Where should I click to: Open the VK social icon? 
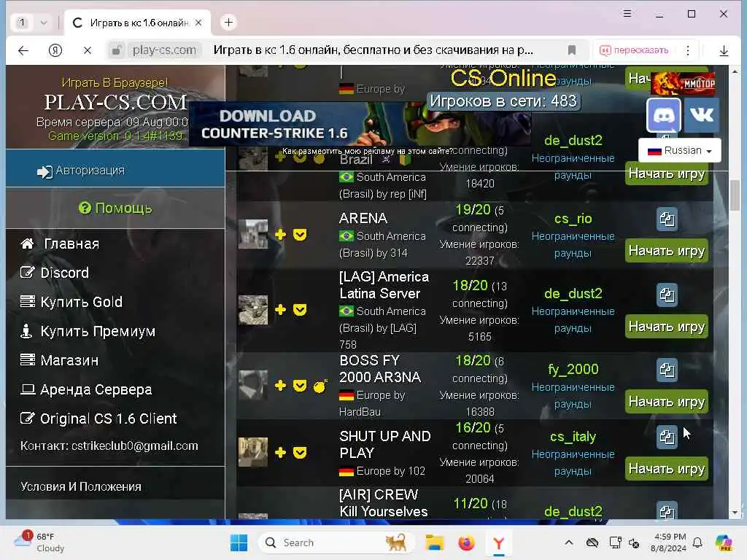[701, 114]
